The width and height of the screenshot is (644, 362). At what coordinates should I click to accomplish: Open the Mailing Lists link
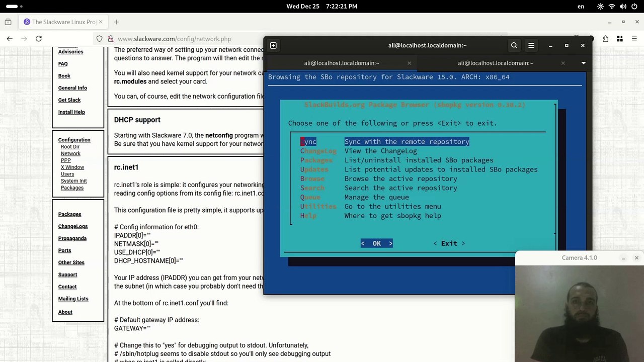pos(73,299)
